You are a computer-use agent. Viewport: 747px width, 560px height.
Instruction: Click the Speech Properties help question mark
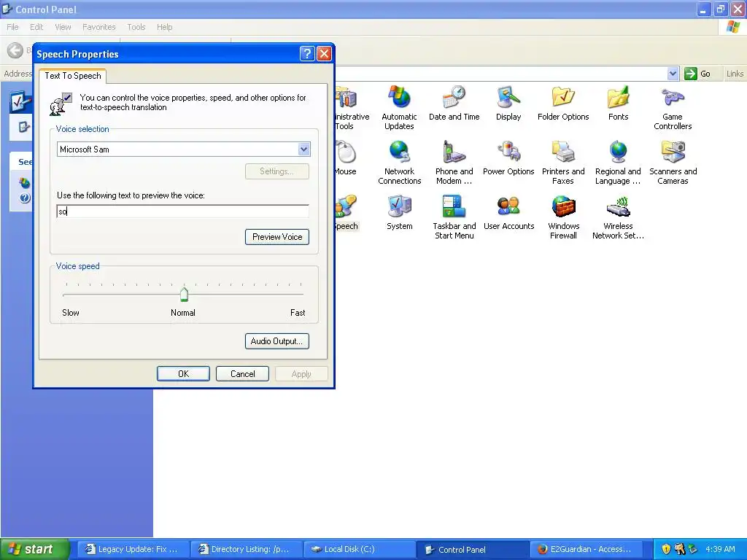[307, 53]
